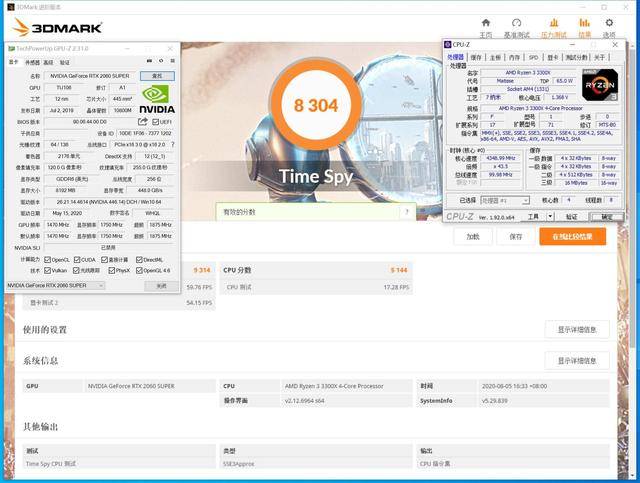Image resolution: width=640 pixels, height=483 pixels.
Task: Open the options (选项) gear icon
Action: [610, 24]
